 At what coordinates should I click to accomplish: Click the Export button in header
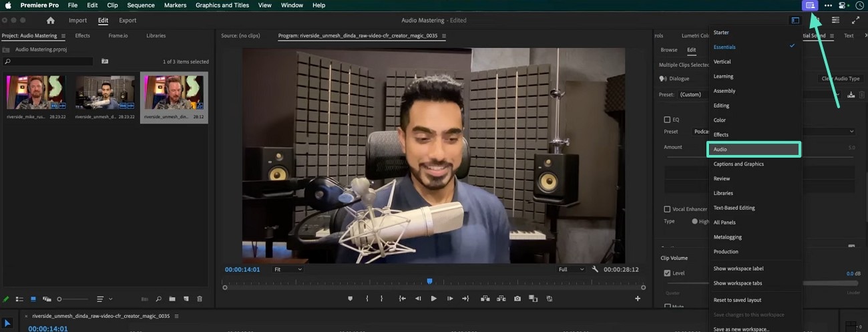click(128, 21)
